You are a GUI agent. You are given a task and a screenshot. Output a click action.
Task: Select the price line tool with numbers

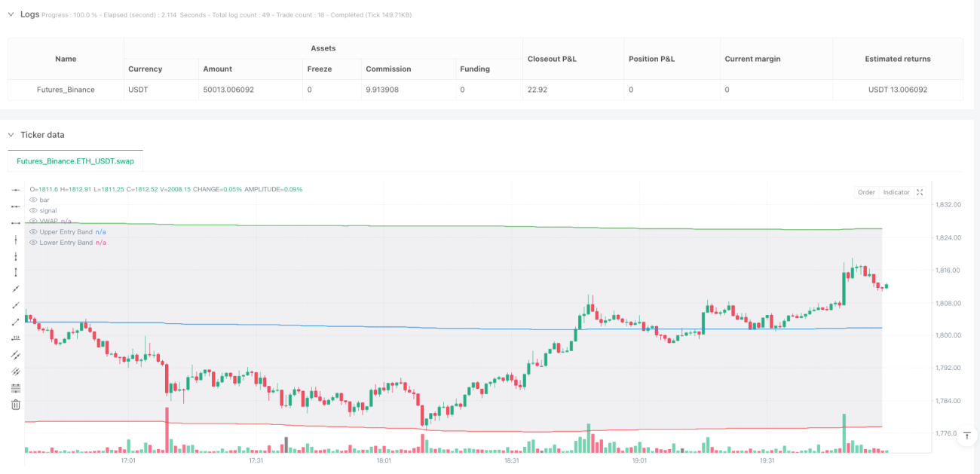(x=16, y=338)
